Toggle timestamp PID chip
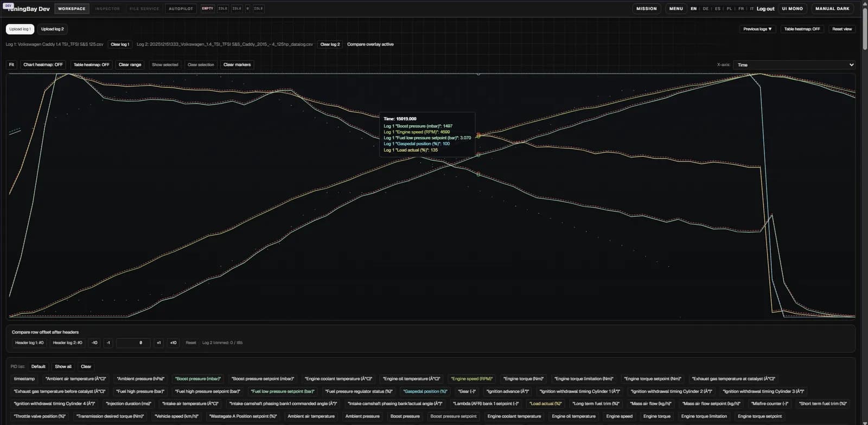Screen dimensions: 868x425 coord(24,379)
